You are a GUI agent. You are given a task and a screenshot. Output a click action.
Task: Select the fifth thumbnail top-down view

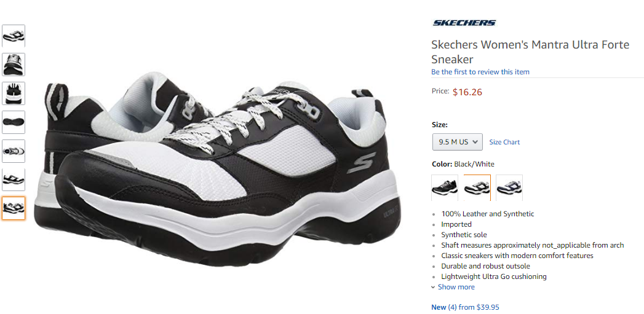pyautogui.click(x=14, y=151)
